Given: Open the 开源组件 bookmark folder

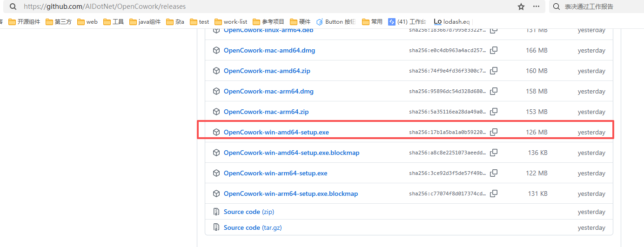Looking at the screenshot, I should (x=25, y=22).
